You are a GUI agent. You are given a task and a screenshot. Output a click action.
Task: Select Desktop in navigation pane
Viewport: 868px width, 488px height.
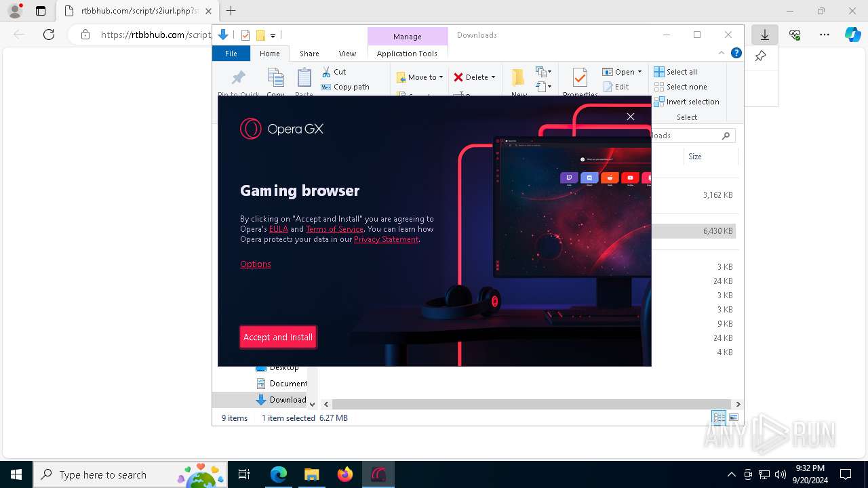277,367
